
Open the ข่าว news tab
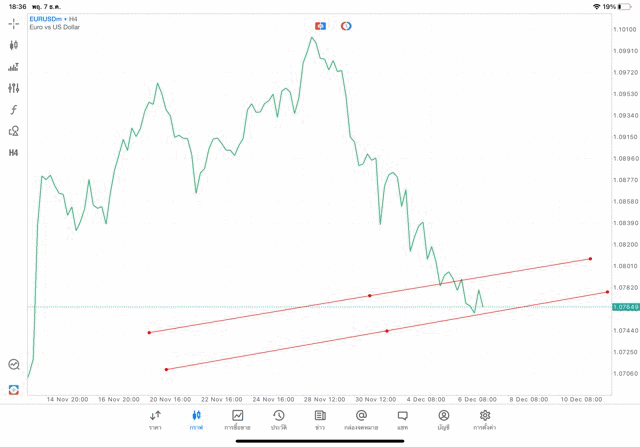point(320,420)
